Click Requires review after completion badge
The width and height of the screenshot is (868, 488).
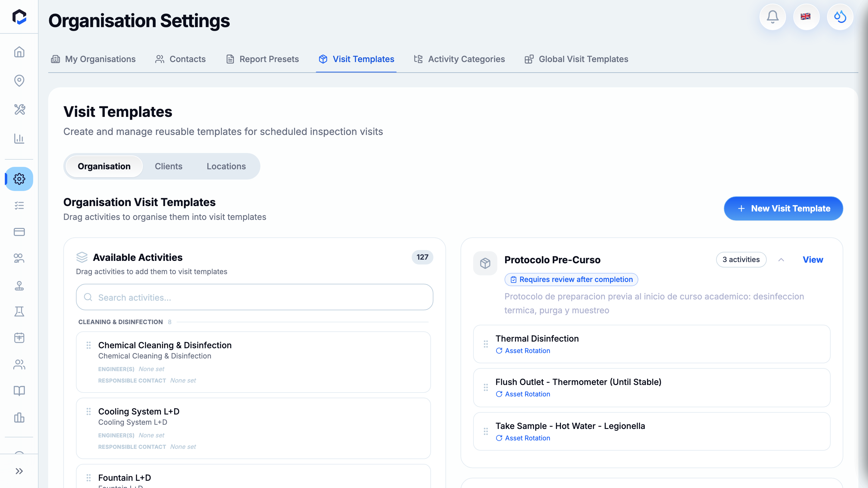[x=571, y=280]
